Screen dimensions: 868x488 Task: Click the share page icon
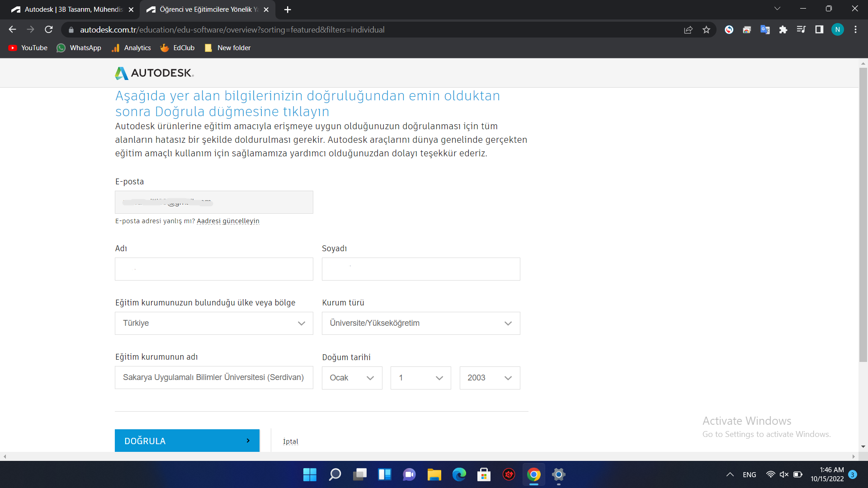pyautogui.click(x=688, y=30)
